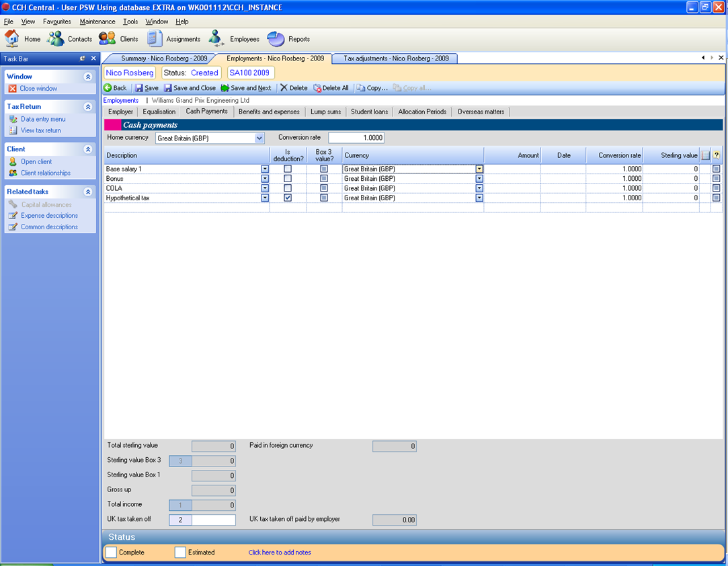Go Back using the green arrow button
728x566 pixels.
(115, 88)
